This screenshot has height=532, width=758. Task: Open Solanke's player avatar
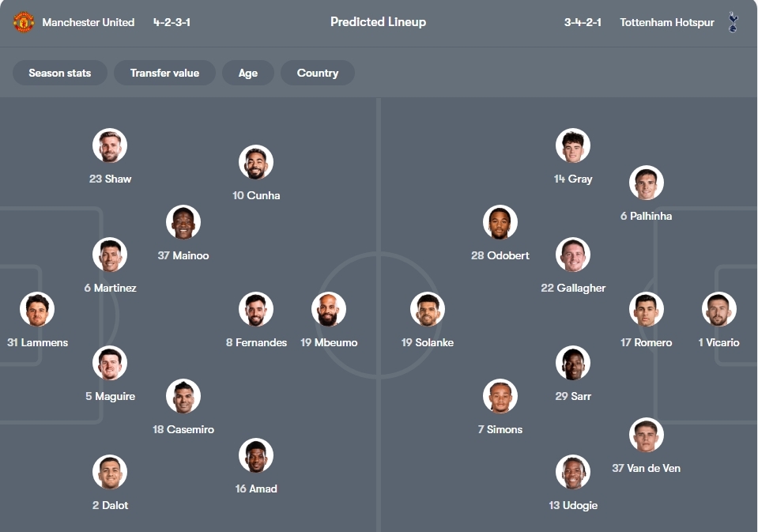click(x=428, y=310)
